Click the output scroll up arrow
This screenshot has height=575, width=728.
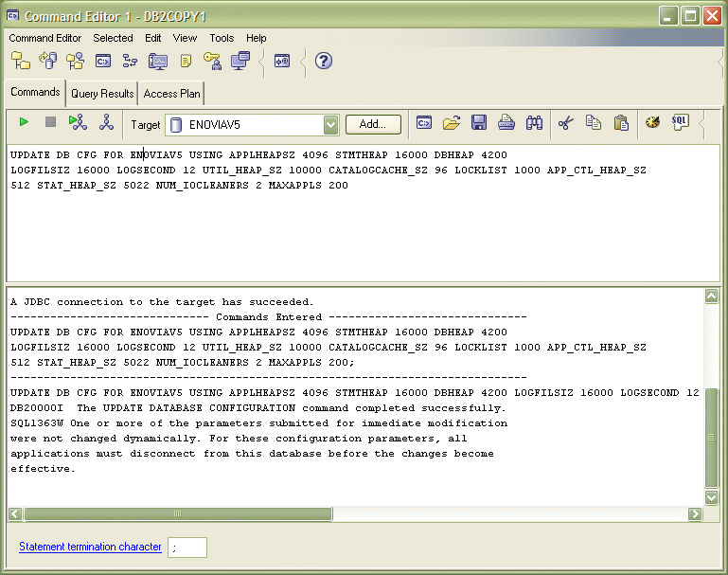(711, 296)
